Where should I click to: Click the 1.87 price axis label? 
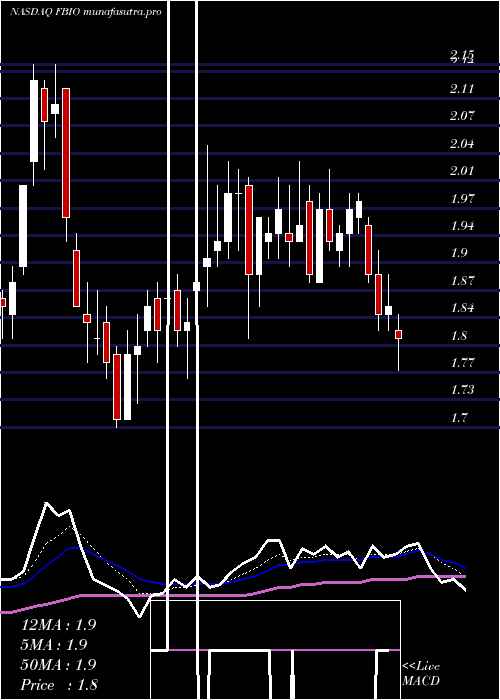[462, 281]
